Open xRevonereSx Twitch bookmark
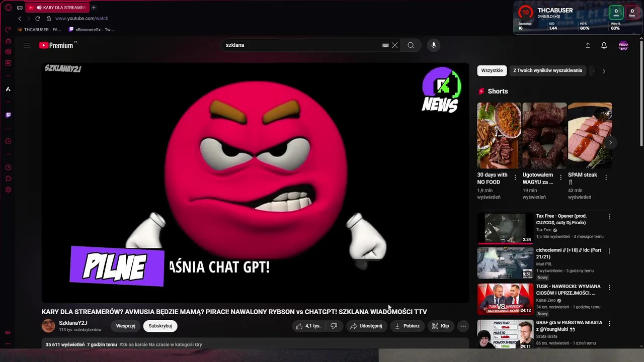Image resolution: width=644 pixels, height=362 pixels. [91, 30]
